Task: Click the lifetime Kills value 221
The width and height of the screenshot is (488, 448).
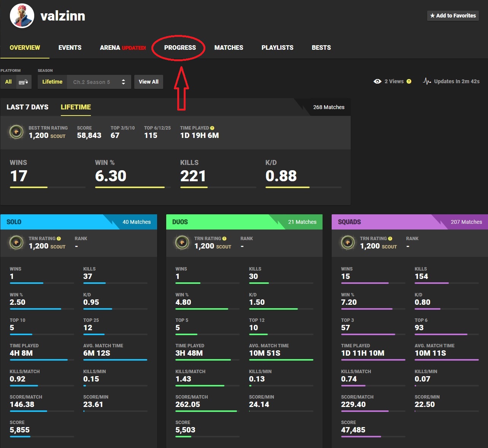Action: pyautogui.click(x=193, y=176)
